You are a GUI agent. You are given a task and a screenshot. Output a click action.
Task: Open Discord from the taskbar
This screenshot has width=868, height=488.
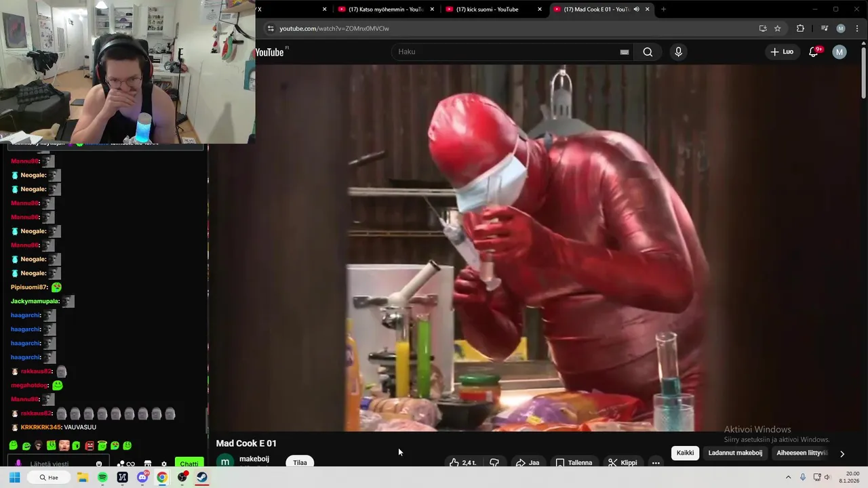[142, 477]
